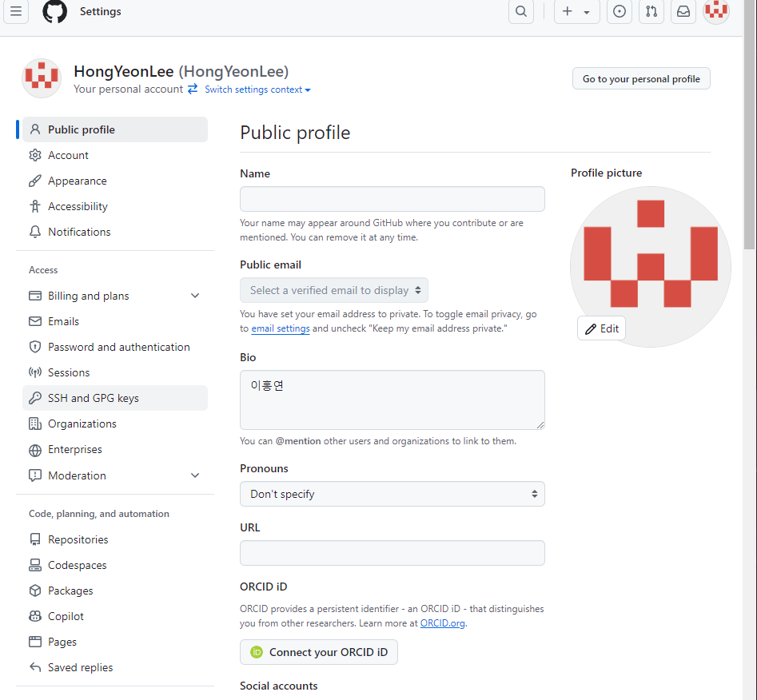This screenshot has height=700, width=757.
Task: Open Select a verified email dropdown
Action: pos(333,290)
